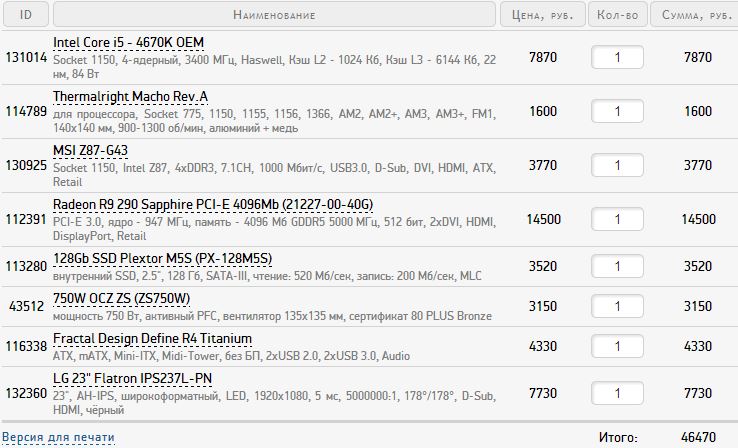Sort by the ID column header
The width and height of the screenshot is (738, 448).
click(x=26, y=15)
